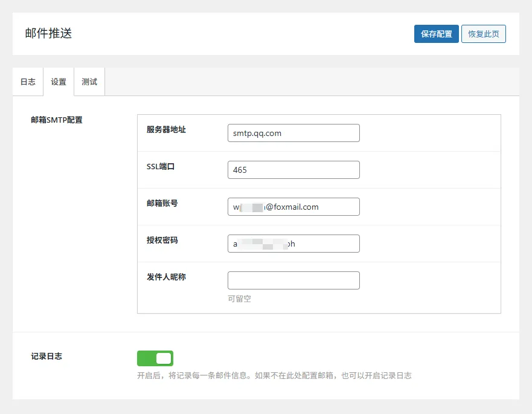Viewport: 532px width, 414px height.
Task: Click the 保存配置 button
Action: (x=436, y=34)
